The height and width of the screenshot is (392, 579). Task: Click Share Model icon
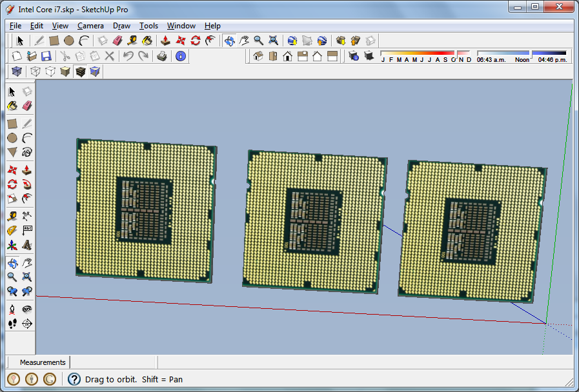click(x=355, y=41)
